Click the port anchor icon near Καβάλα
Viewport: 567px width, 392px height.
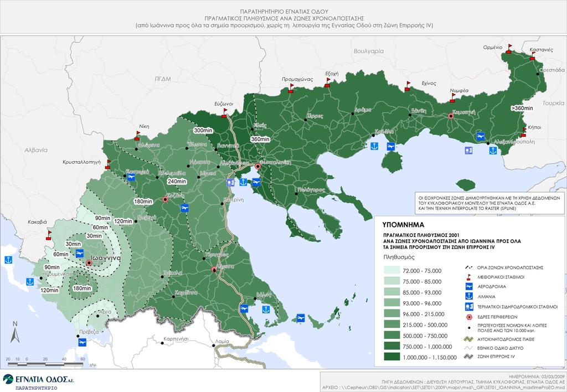375,146
